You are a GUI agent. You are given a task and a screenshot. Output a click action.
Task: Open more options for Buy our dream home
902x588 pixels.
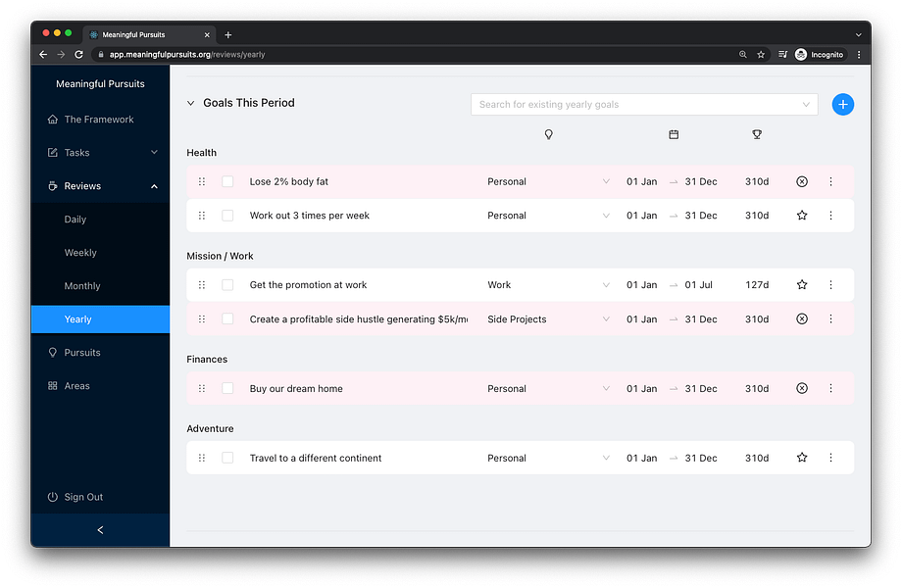point(830,388)
